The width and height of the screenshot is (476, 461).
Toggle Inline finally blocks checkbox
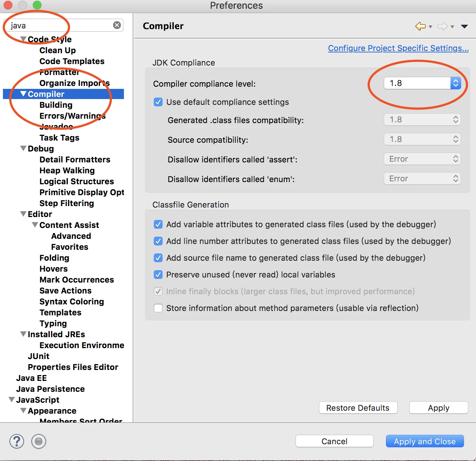tap(158, 291)
